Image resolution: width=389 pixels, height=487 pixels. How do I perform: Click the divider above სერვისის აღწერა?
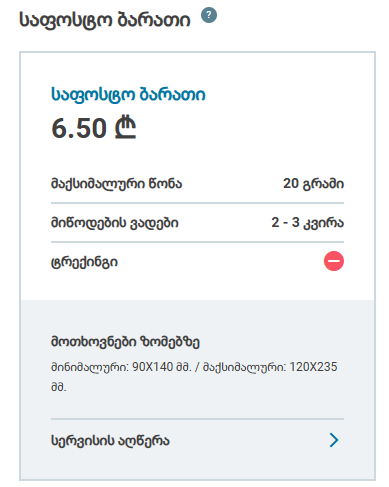click(x=197, y=419)
